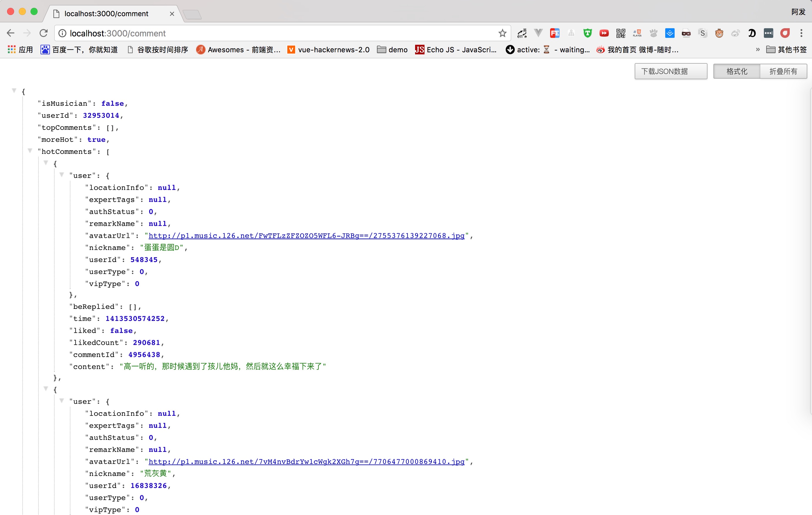This screenshot has height=515, width=812.
Task: Bookmark this page with the star icon
Action: click(503, 33)
